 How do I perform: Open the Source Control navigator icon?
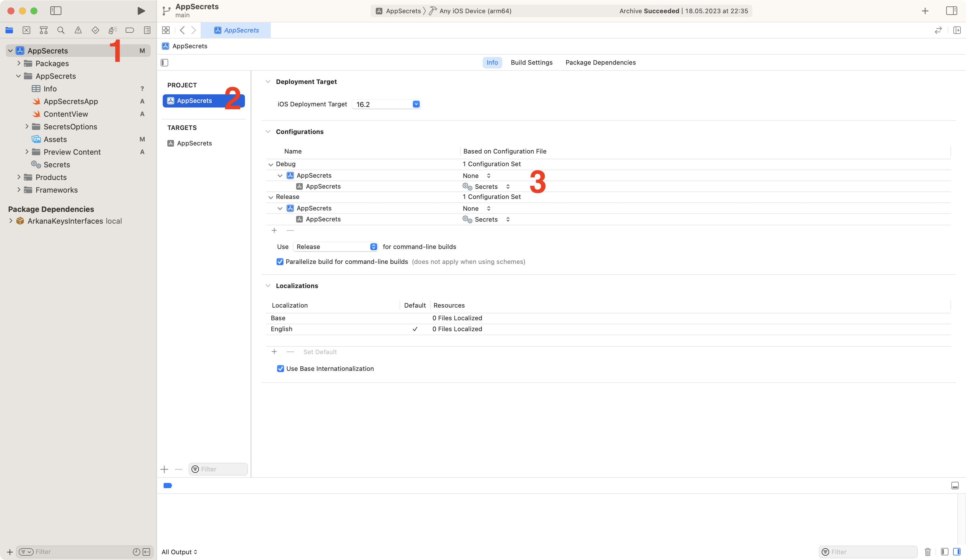26,30
